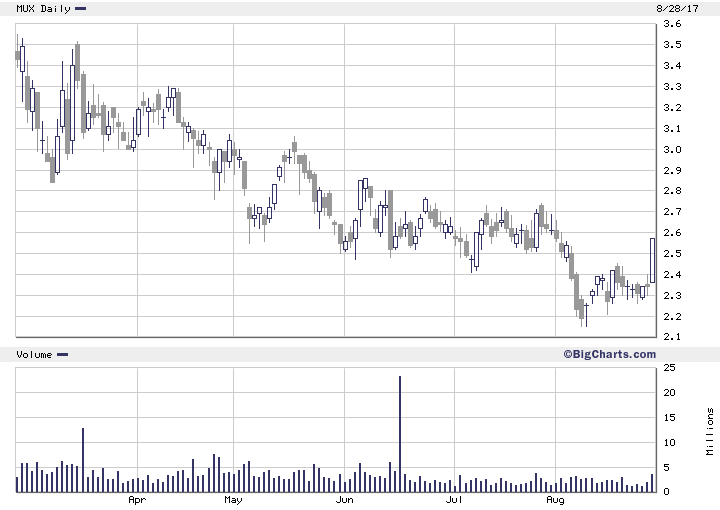Viewport: 720px width, 510px height.
Task: Click the final tall white candlestick on 8/28
Action: pyautogui.click(x=652, y=260)
